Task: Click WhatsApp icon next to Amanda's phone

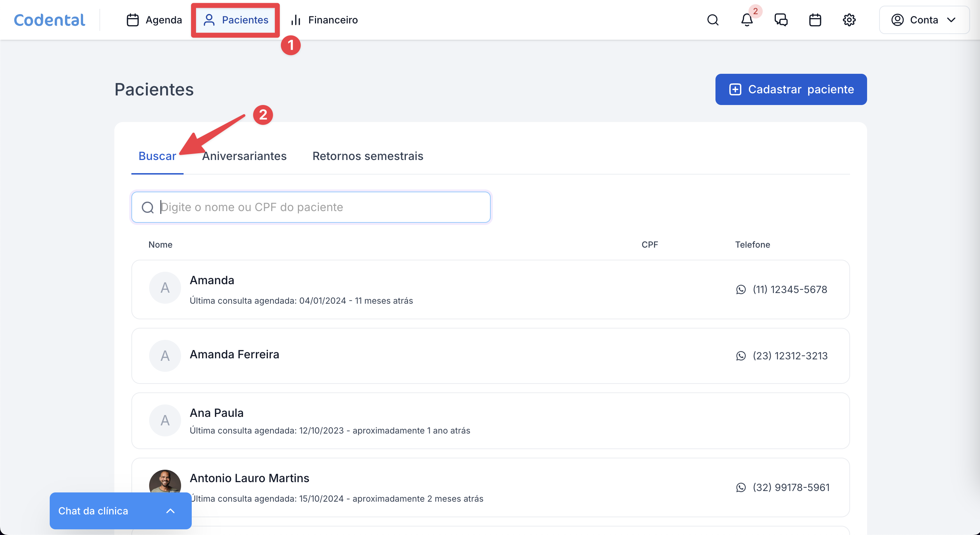Action: [x=741, y=290]
